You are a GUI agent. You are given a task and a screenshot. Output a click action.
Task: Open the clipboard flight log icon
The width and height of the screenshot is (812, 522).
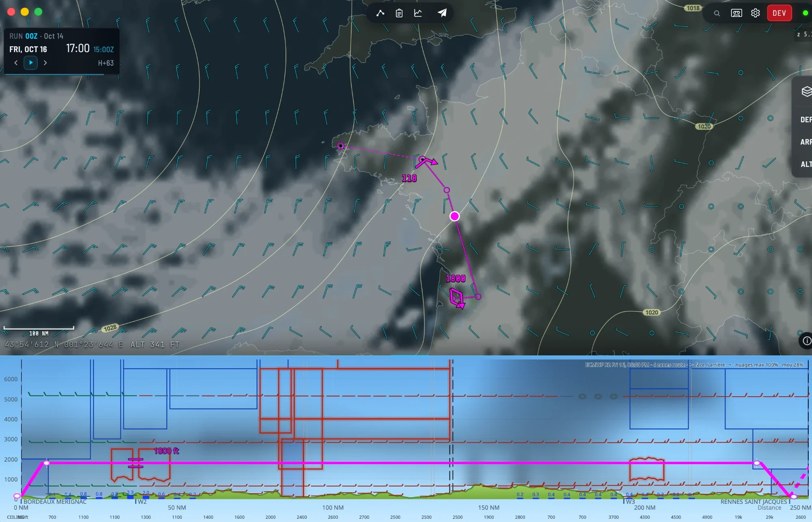[x=399, y=13]
